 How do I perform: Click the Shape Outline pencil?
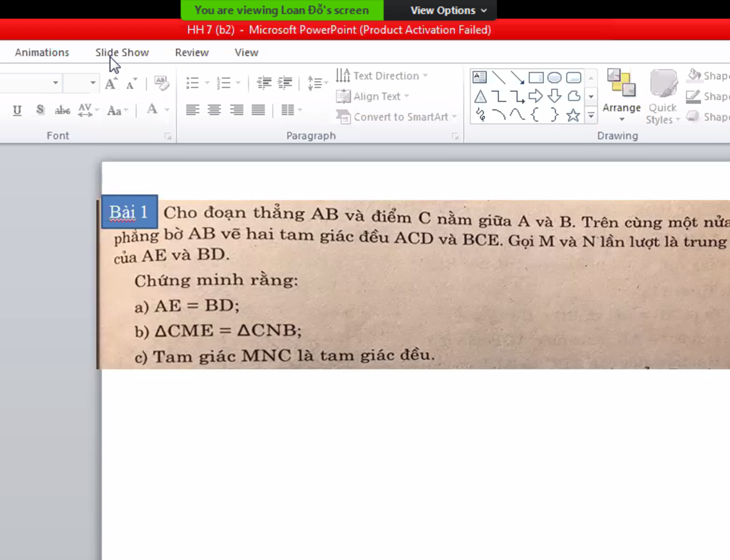(693, 96)
